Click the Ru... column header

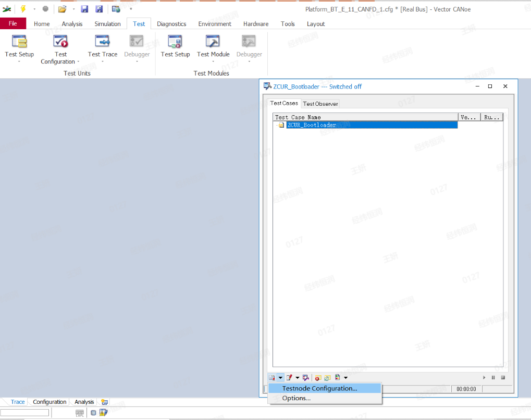(492, 117)
